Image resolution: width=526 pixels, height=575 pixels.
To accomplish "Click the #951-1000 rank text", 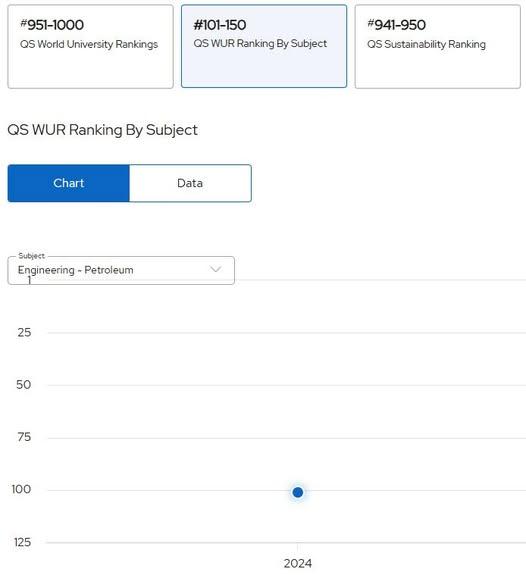I will click(x=52, y=25).
